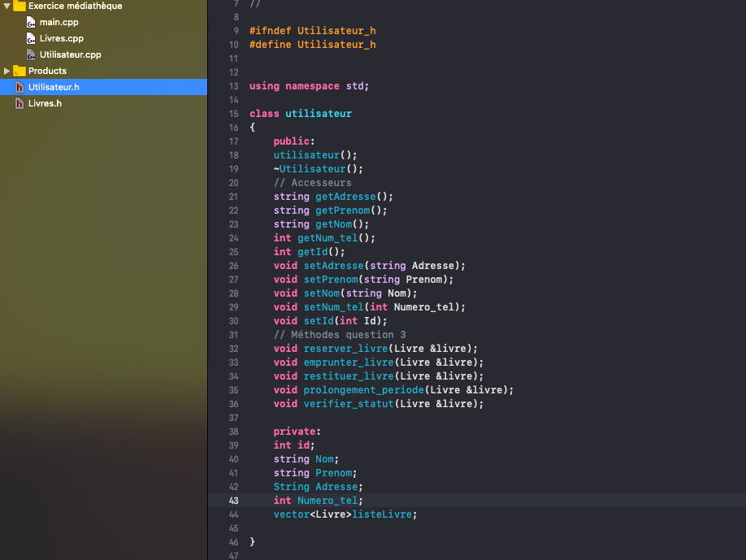The width and height of the screenshot is (746, 560).
Task: Expand the Products group triangle
Action: tap(7, 71)
